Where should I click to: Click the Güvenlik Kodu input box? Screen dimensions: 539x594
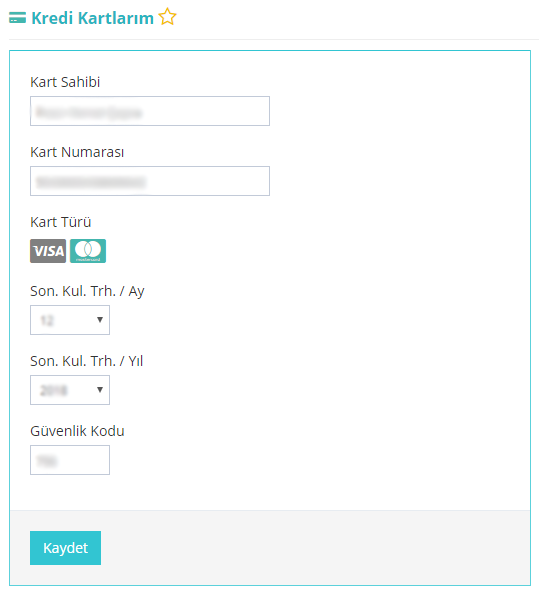70,460
